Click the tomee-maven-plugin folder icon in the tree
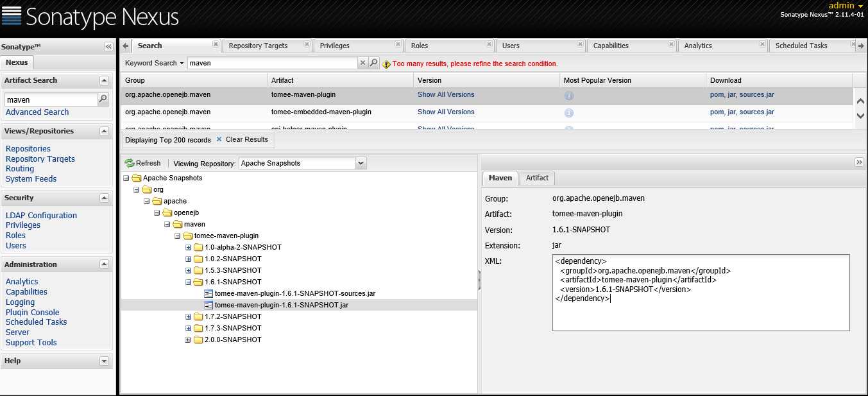This screenshot has width=868, height=396. pyautogui.click(x=188, y=236)
